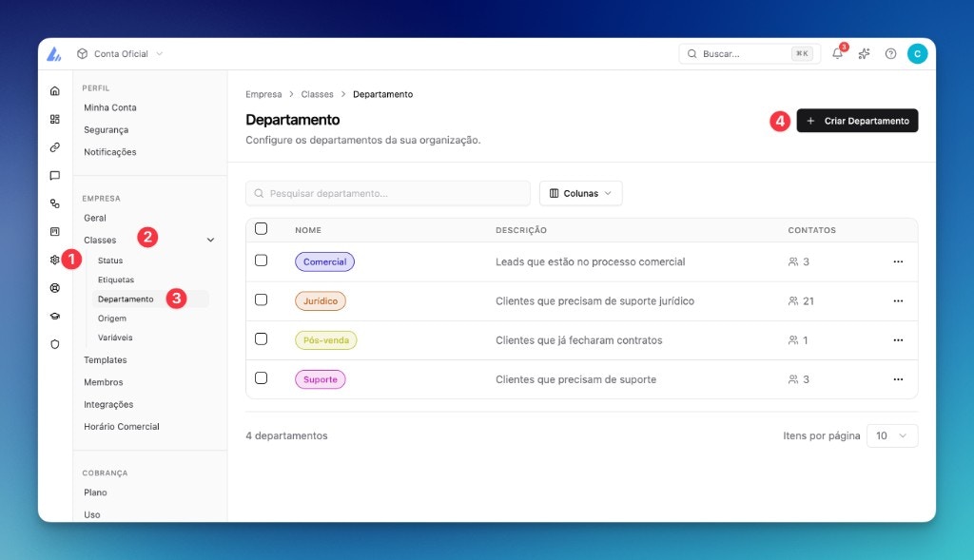The width and height of the screenshot is (974, 560).
Task: Check the checkbox on the Comercial row
Action: (262, 261)
